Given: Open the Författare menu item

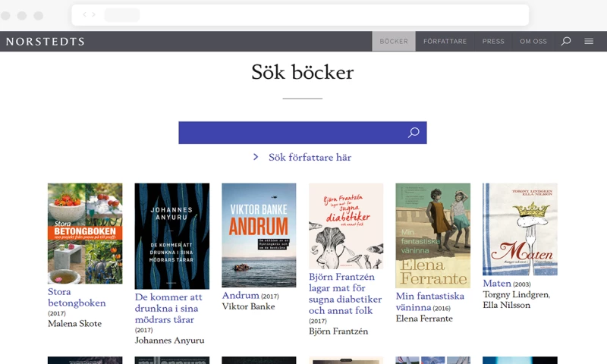Looking at the screenshot, I should [x=445, y=42].
